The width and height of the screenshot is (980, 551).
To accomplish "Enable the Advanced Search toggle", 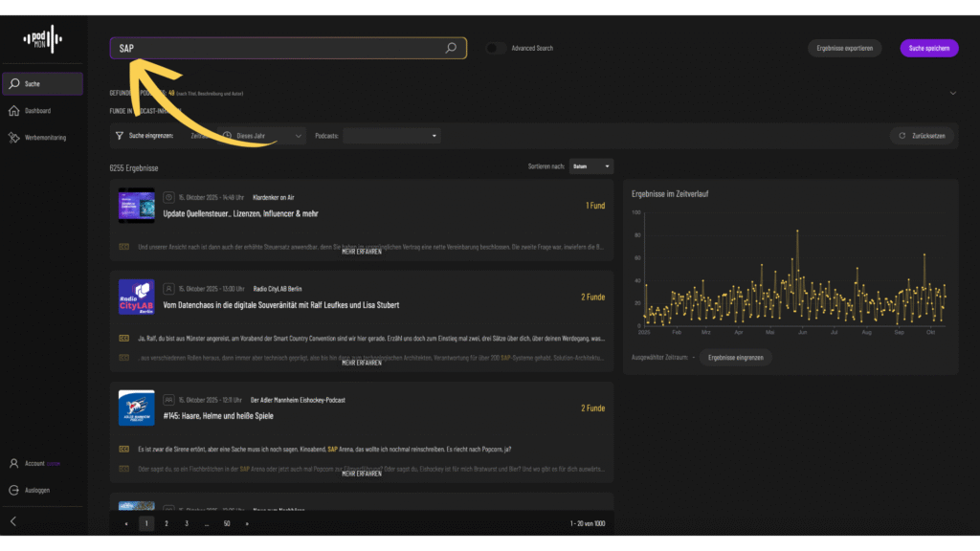I will pyautogui.click(x=496, y=48).
